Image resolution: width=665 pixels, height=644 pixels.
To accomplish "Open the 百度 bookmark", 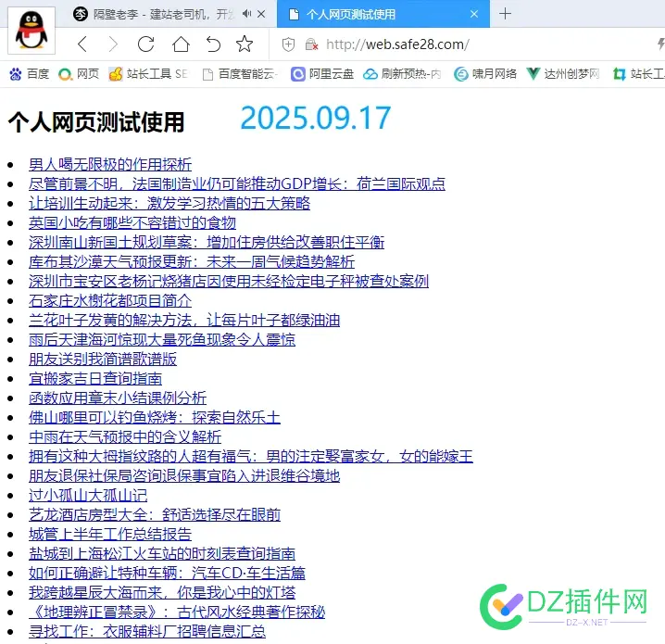I will click(x=30, y=74).
